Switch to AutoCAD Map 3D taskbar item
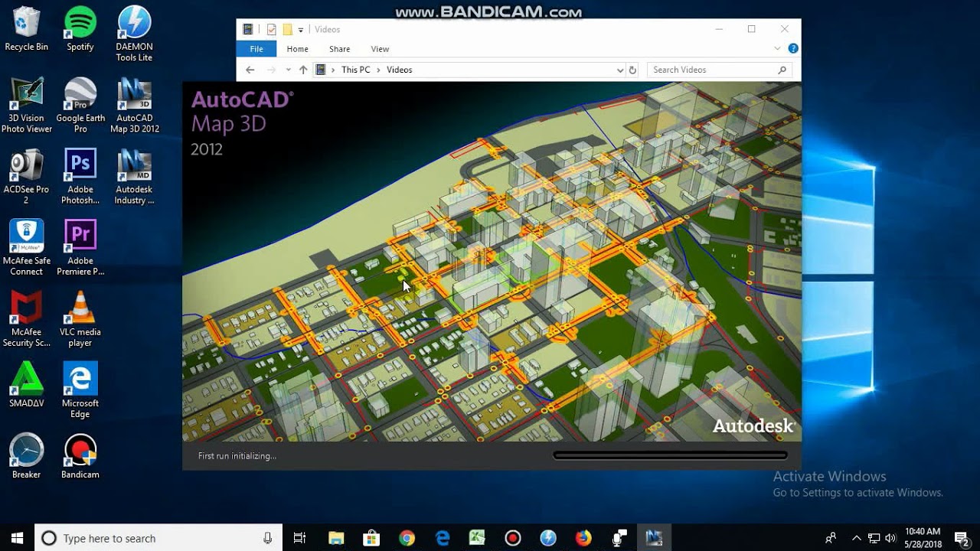 pos(654,538)
